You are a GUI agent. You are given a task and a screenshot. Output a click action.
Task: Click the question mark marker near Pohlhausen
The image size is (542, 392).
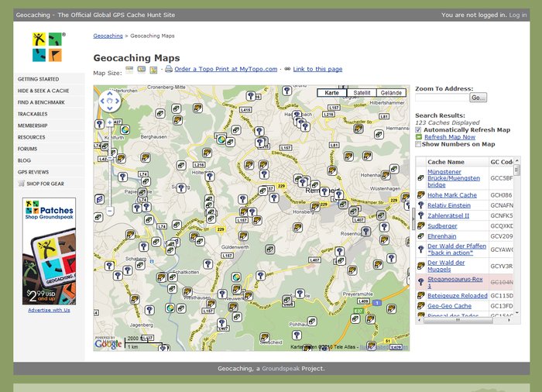coord(297,335)
